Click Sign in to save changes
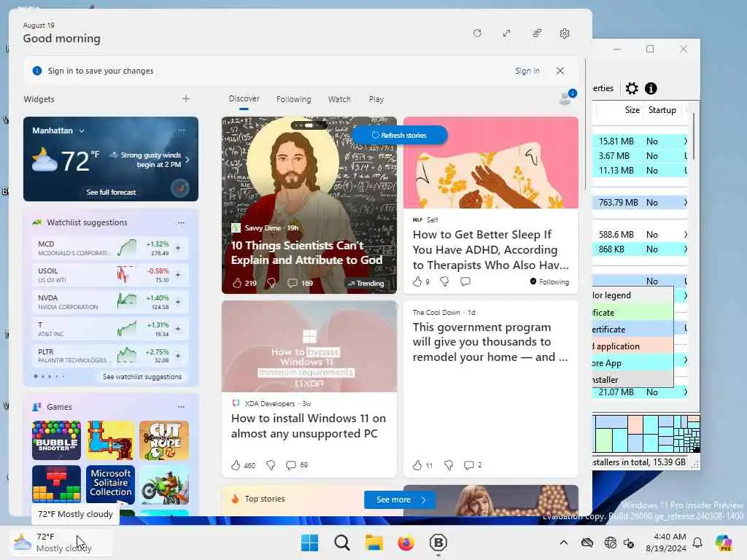Image resolution: width=747 pixels, height=560 pixels. pos(527,71)
